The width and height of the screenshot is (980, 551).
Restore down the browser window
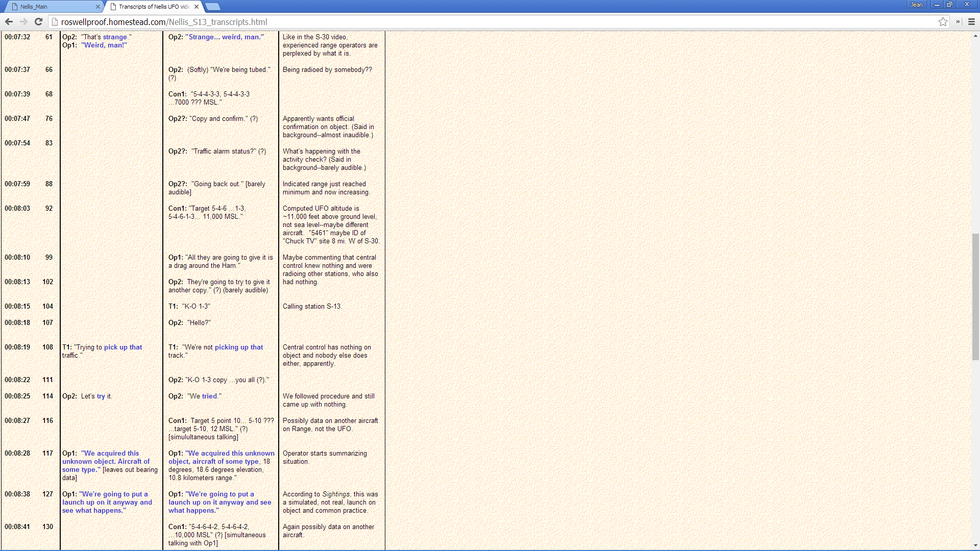[x=949, y=5]
